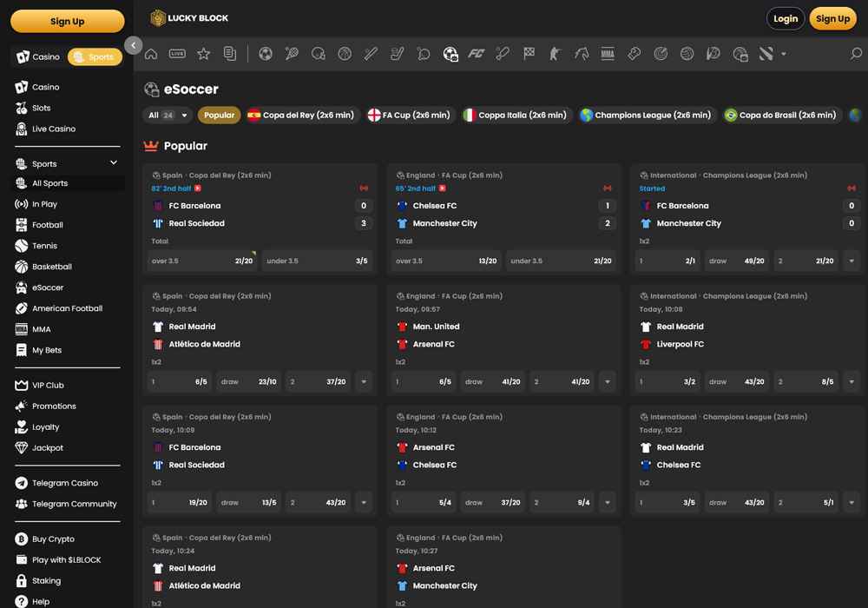
Task: Collapse the Sports section chevron in sidebar
Action: pos(113,162)
